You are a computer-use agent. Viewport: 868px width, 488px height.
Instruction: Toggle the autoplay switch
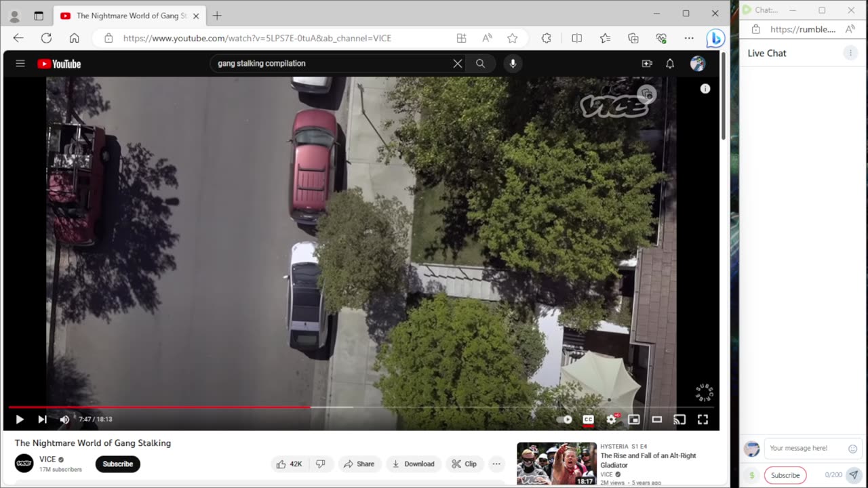[x=564, y=420]
